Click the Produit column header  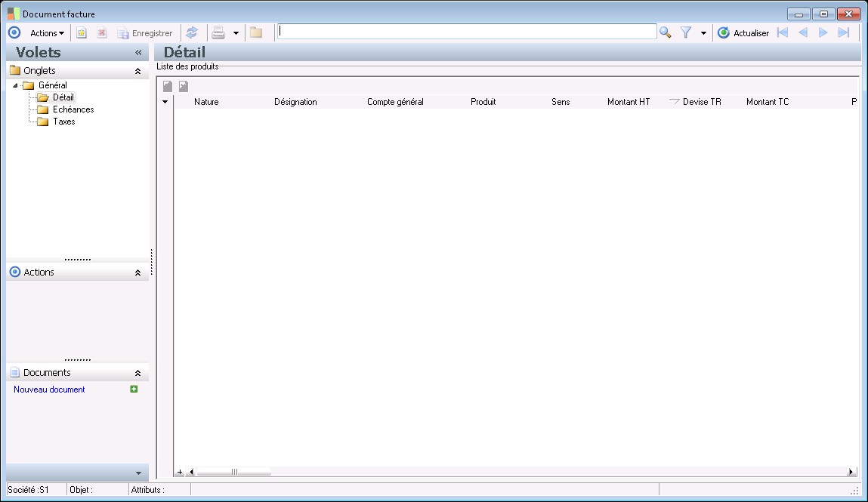[483, 102]
